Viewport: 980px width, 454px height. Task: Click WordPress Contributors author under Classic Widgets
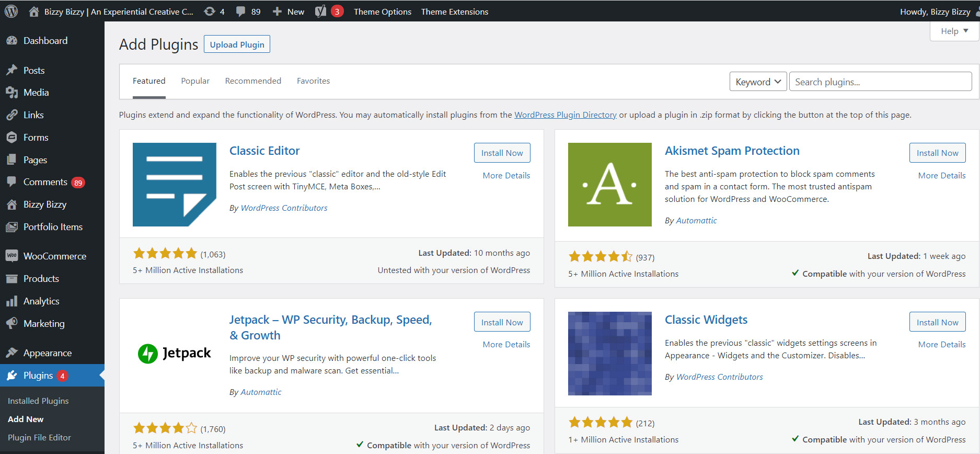[719, 377]
